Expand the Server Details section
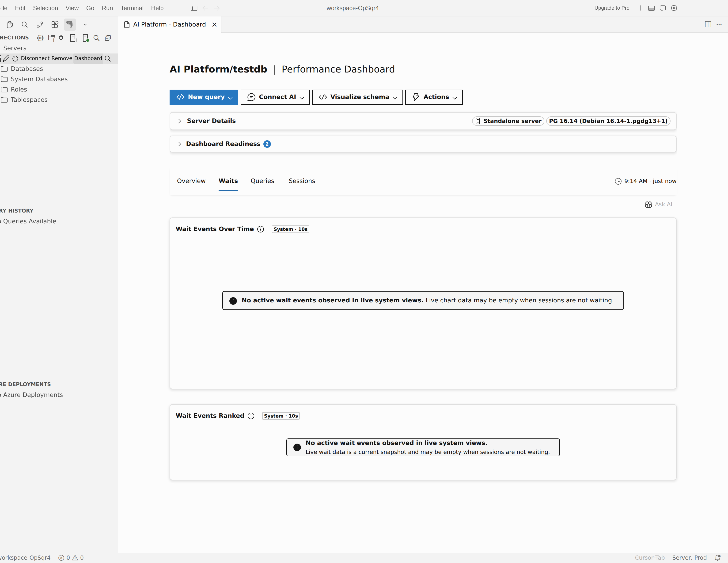Viewport: 728px width, 563px height. [x=423, y=121]
